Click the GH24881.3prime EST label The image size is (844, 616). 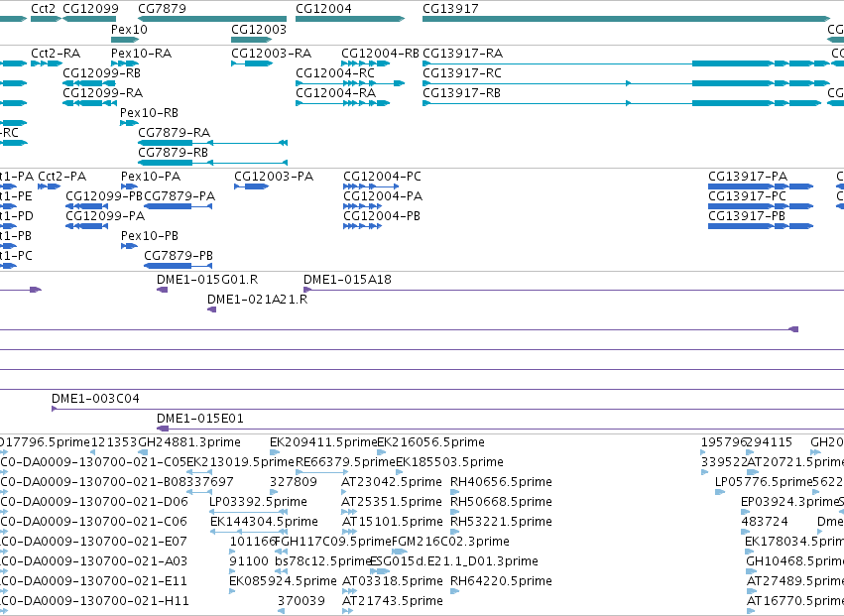point(189,442)
